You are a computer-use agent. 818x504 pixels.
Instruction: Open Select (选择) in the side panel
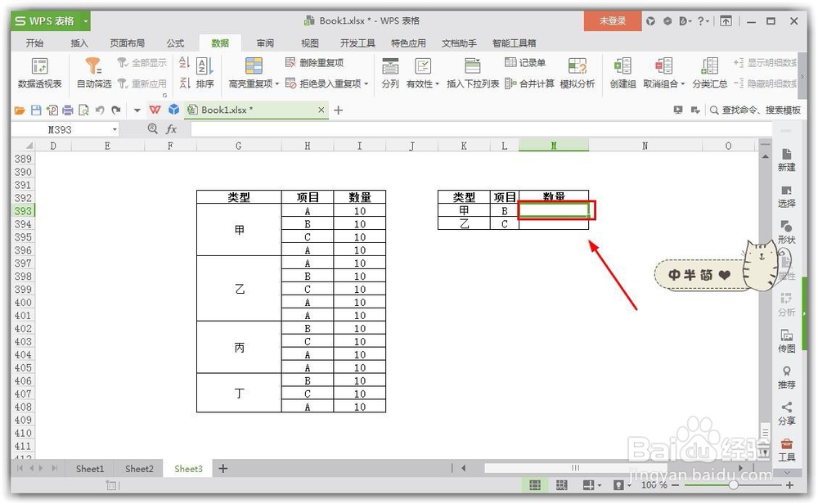point(786,196)
